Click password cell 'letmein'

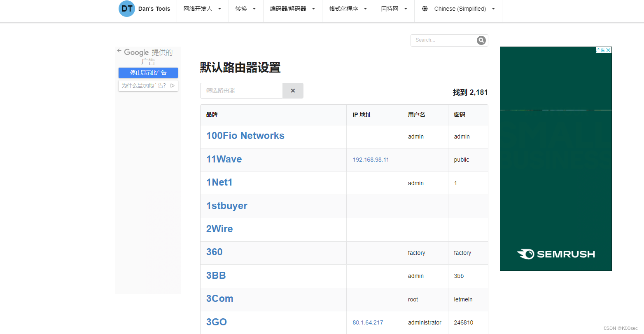pos(463,299)
